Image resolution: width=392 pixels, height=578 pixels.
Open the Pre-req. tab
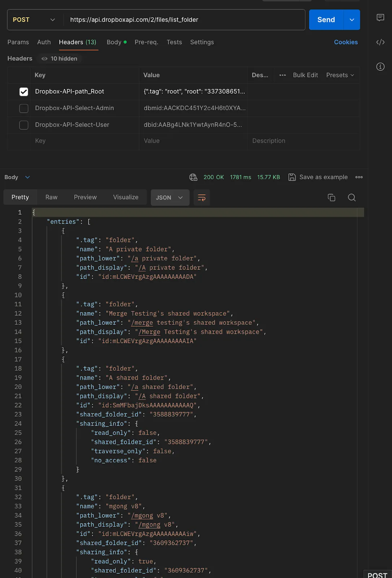point(146,42)
